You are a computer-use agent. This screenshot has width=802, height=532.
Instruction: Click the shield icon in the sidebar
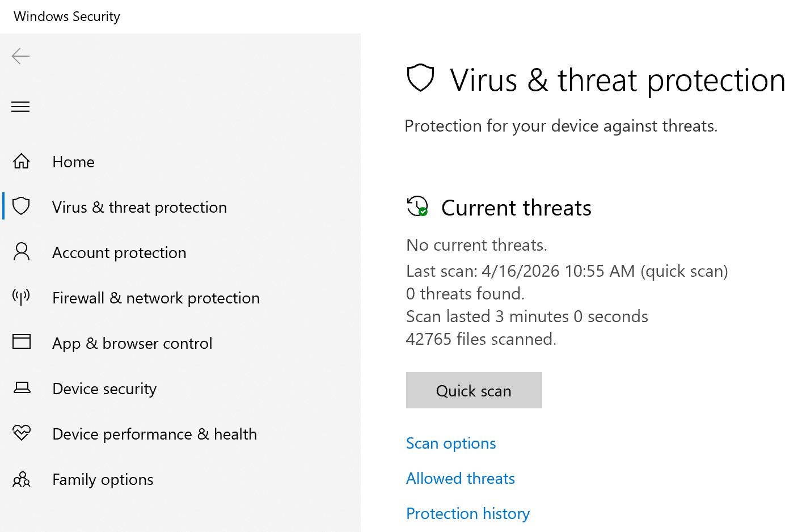coord(22,206)
